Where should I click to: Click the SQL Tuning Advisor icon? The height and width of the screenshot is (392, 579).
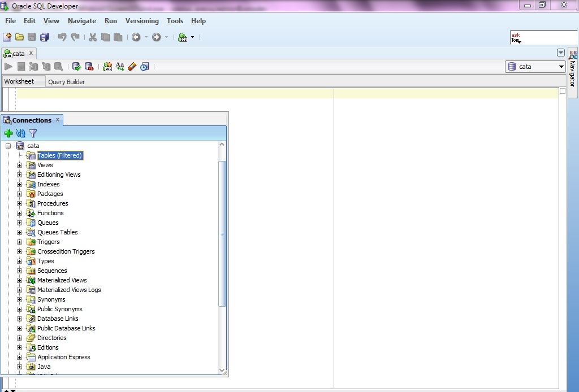(x=59, y=67)
